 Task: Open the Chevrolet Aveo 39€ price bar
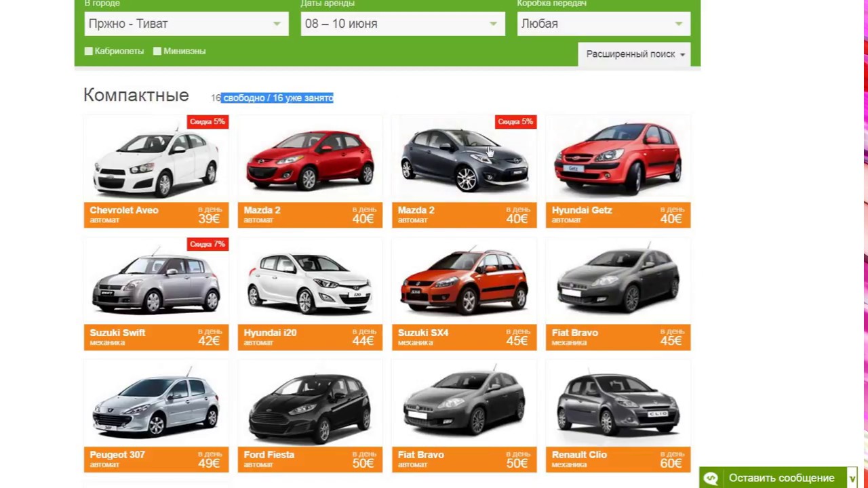(156, 215)
